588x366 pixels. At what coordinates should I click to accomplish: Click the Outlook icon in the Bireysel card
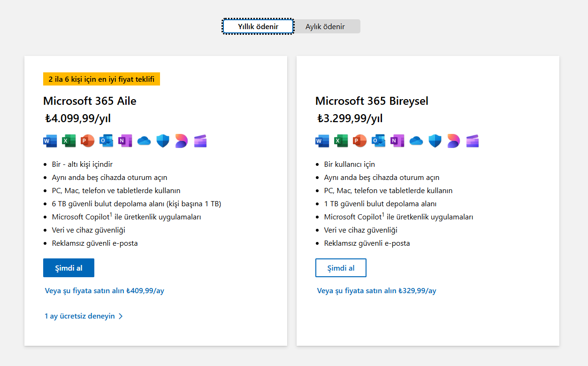coord(379,140)
